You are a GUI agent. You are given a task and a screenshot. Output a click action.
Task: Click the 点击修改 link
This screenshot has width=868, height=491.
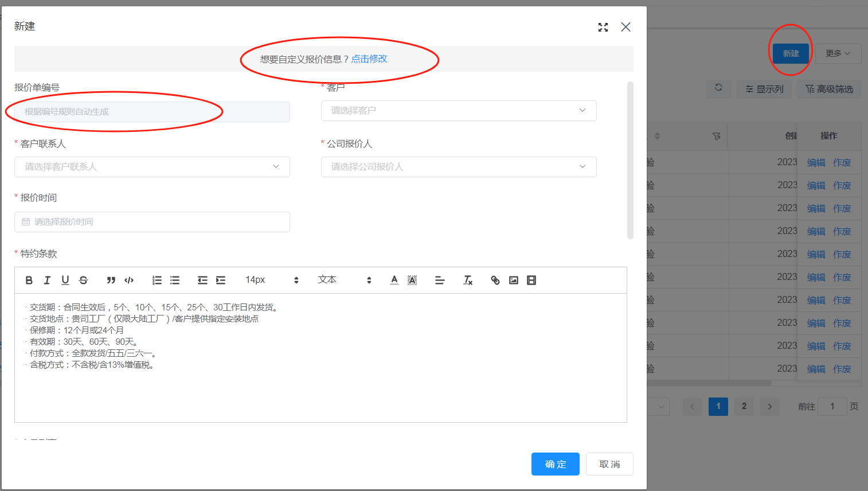369,59
